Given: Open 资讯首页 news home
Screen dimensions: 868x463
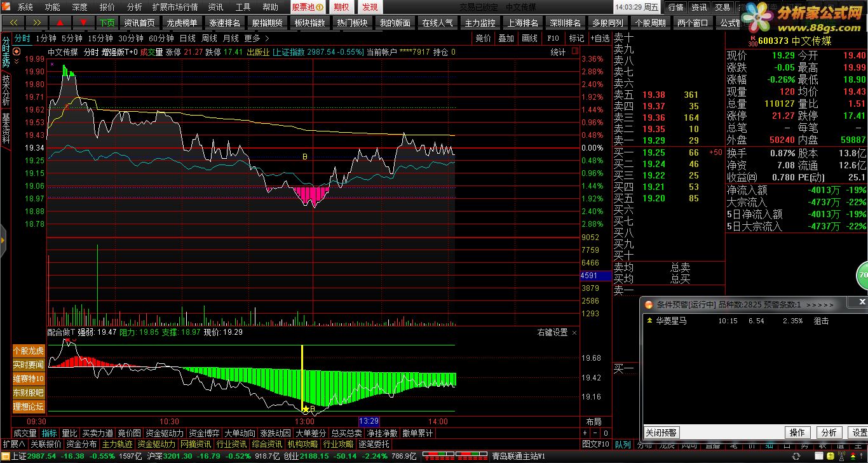Looking at the screenshot, I should [x=140, y=22].
